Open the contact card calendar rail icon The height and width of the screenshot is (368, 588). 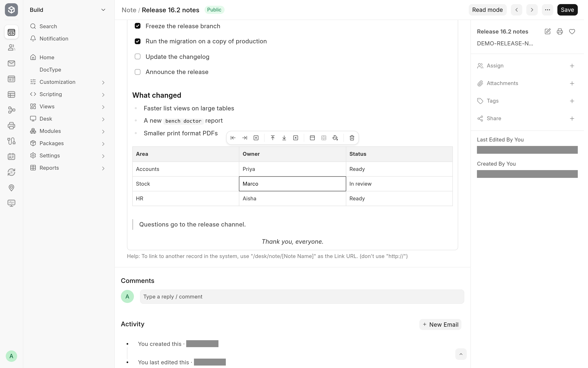(11, 156)
